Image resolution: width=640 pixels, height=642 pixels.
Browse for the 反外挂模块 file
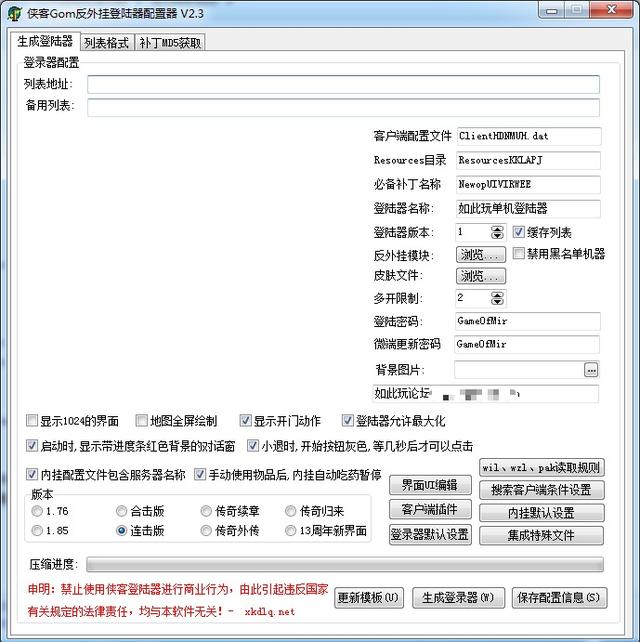click(x=481, y=254)
